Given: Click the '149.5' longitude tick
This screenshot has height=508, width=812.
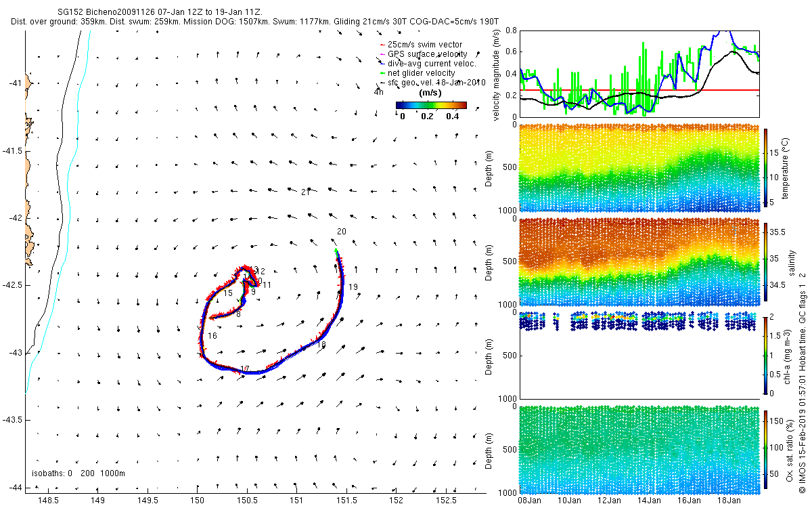Looking at the screenshot, I should pos(148,501).
